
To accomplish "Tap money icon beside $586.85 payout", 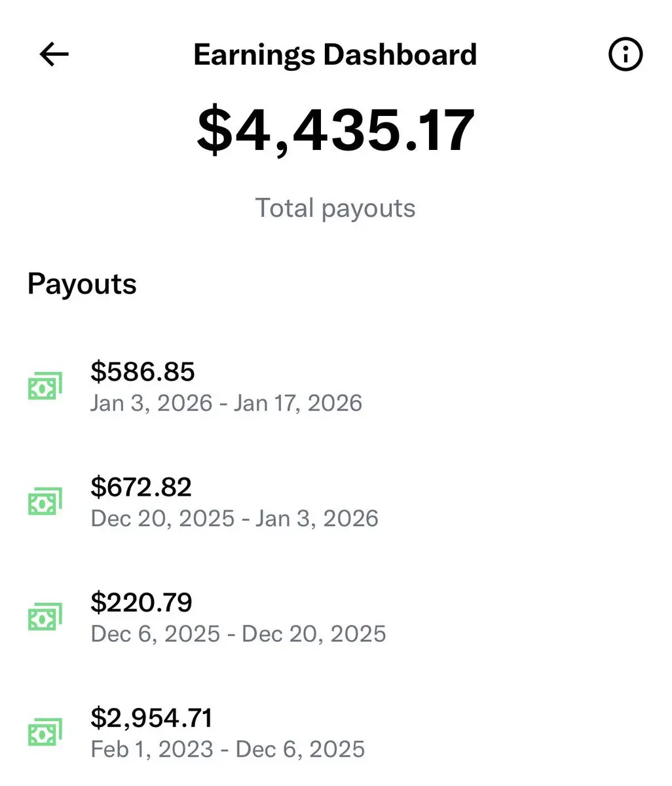I will pos(45,386).
